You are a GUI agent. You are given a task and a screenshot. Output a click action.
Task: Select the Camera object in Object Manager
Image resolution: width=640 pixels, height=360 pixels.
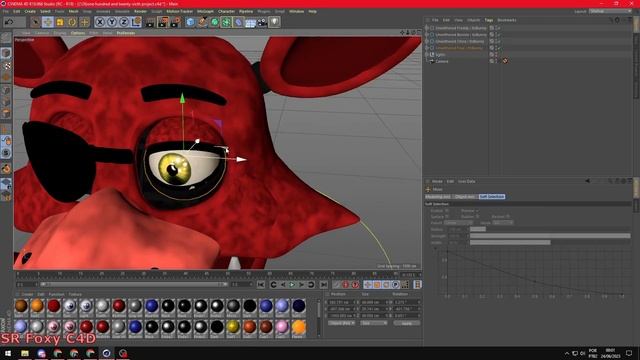[442, 61]
